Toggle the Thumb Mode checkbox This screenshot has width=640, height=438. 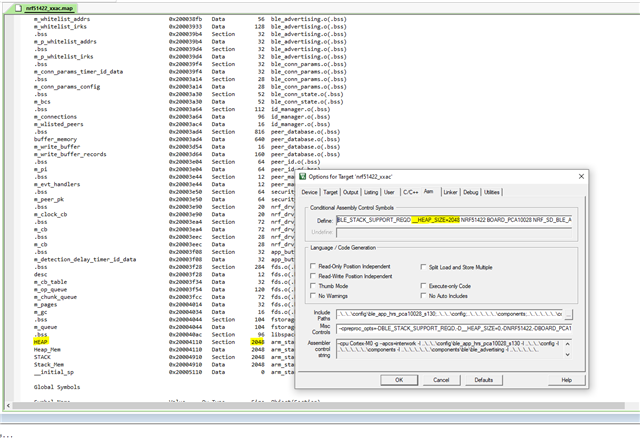click(x=313, y=286)
